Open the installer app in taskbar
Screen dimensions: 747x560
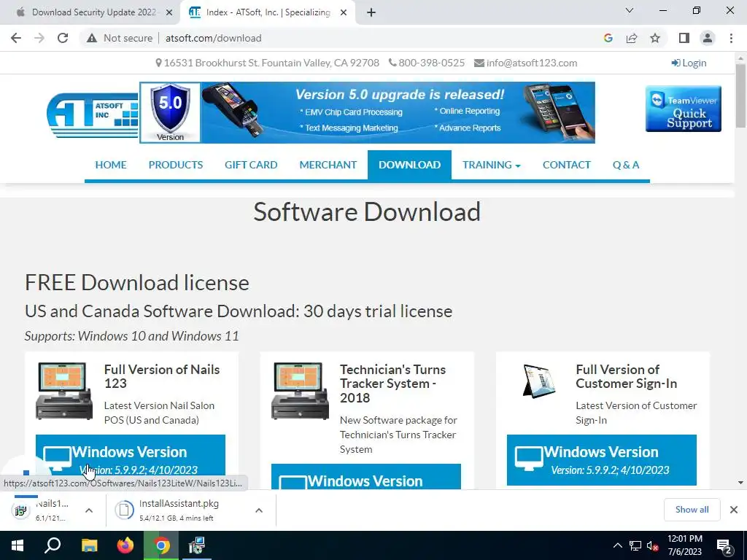[196, 545]
